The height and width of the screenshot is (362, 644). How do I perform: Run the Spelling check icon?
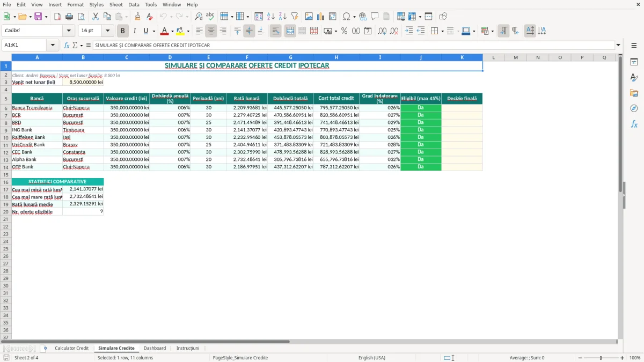pyautogui.click(x=210, y=17)
